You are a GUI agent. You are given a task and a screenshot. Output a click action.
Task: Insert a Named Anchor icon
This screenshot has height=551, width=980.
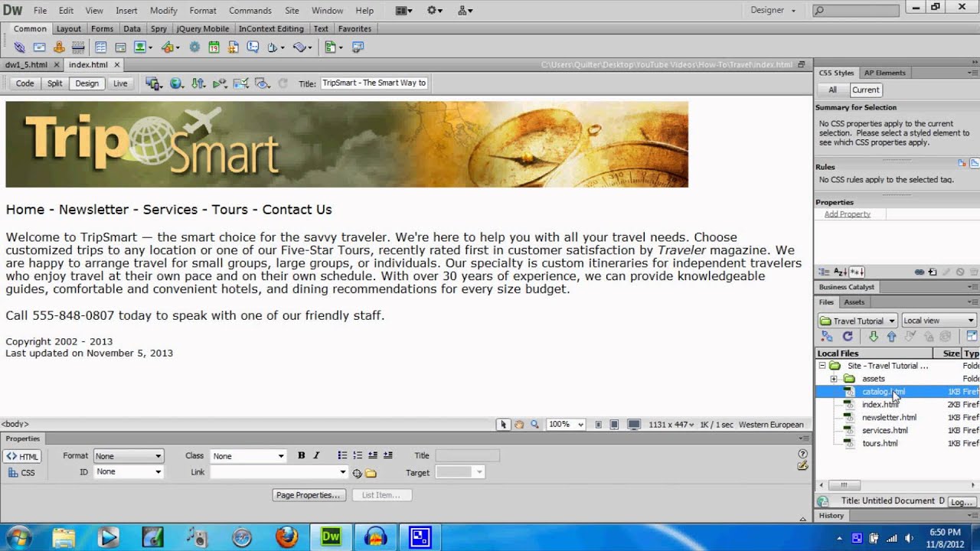tap(59, 47)
